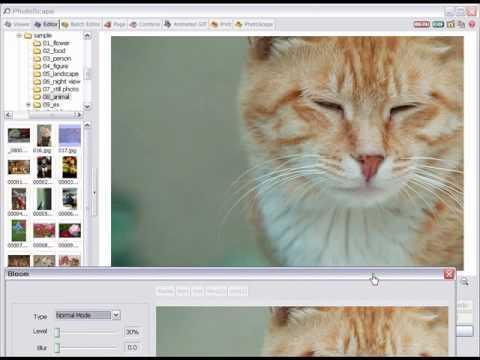The image size is (480, 360).
Task: Open the Print tab
Action: click(x=221, y=24)
